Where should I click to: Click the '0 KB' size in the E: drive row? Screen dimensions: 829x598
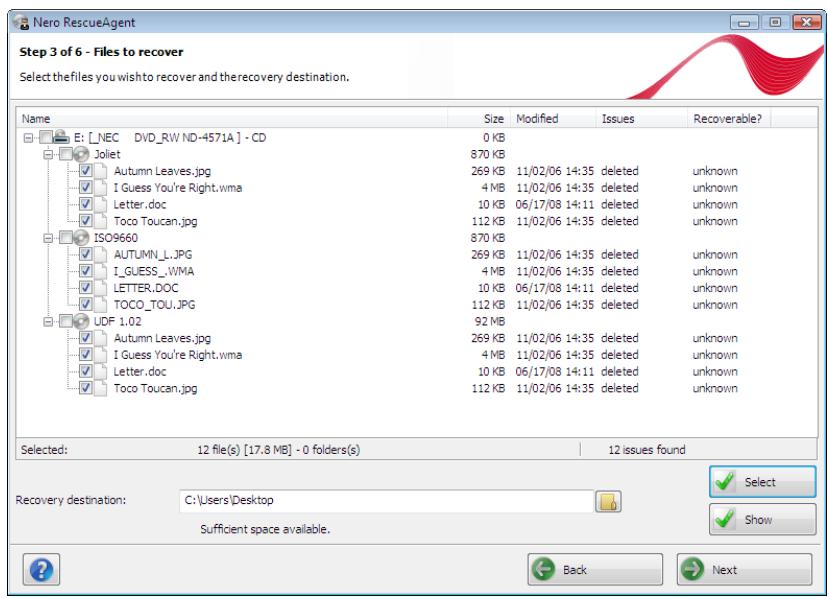coord(494,137)
